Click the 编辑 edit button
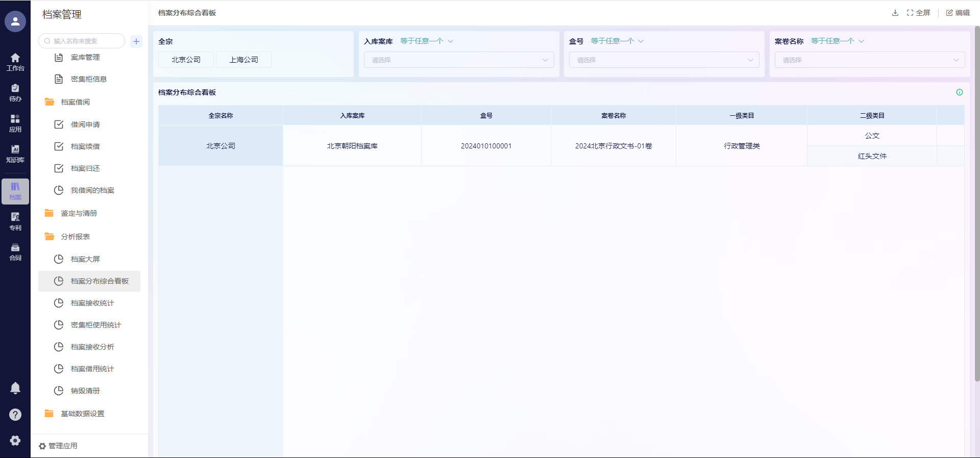The width and height of the screenshot is (980, 458). coord(958,13)
